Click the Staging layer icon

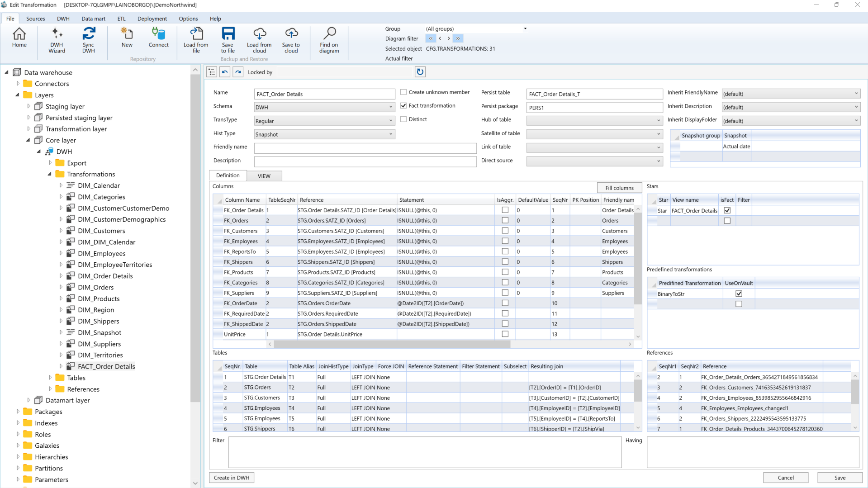[x=38, y=106]
